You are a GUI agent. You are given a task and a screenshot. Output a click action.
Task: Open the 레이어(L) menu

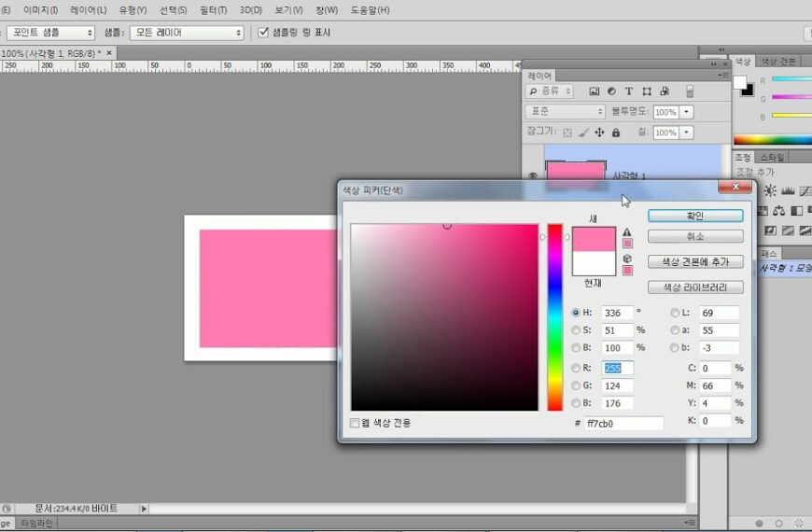(x=88, y=10)
